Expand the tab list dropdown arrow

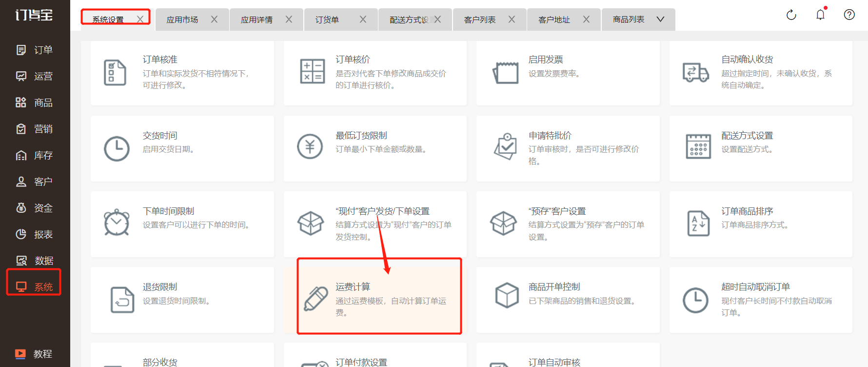point(660,20)
